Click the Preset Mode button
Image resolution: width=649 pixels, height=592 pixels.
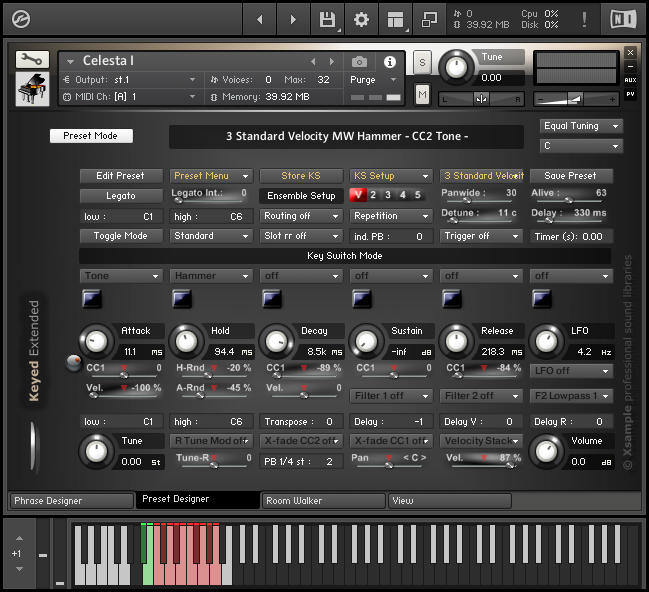point(91,136)
